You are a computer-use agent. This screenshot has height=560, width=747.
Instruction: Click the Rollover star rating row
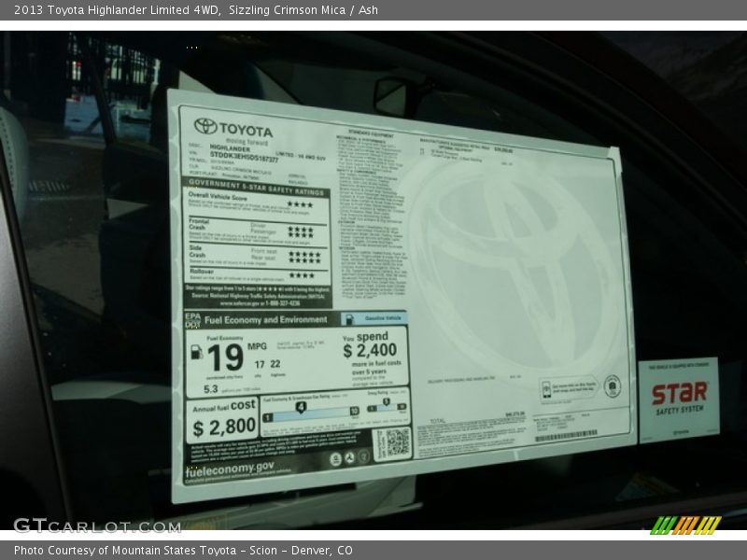302,274
